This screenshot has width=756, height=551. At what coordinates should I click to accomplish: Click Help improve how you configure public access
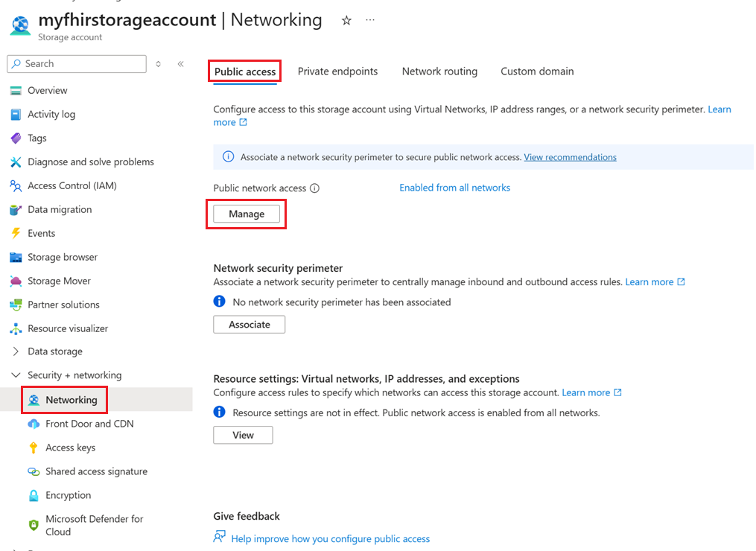point(330,539)
